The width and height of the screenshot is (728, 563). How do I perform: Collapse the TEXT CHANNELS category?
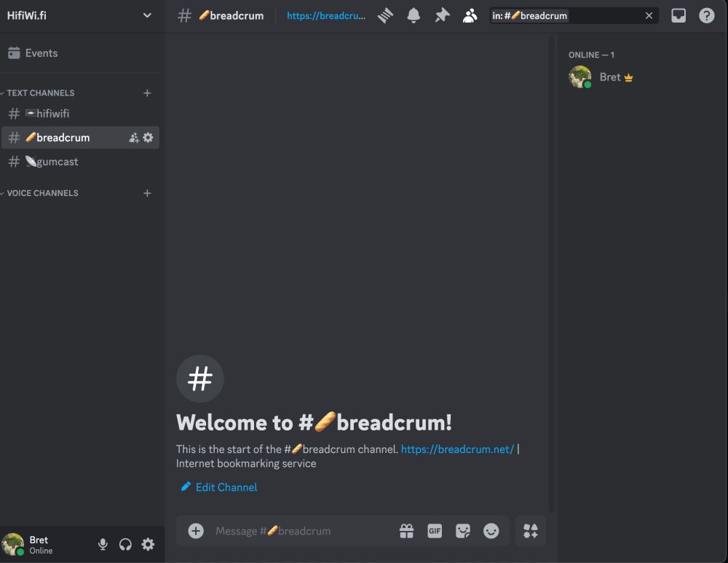40,93
